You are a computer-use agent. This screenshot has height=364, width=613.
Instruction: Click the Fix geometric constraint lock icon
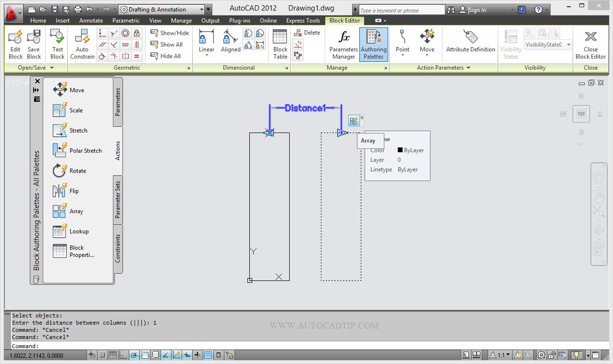click(137, 33)
